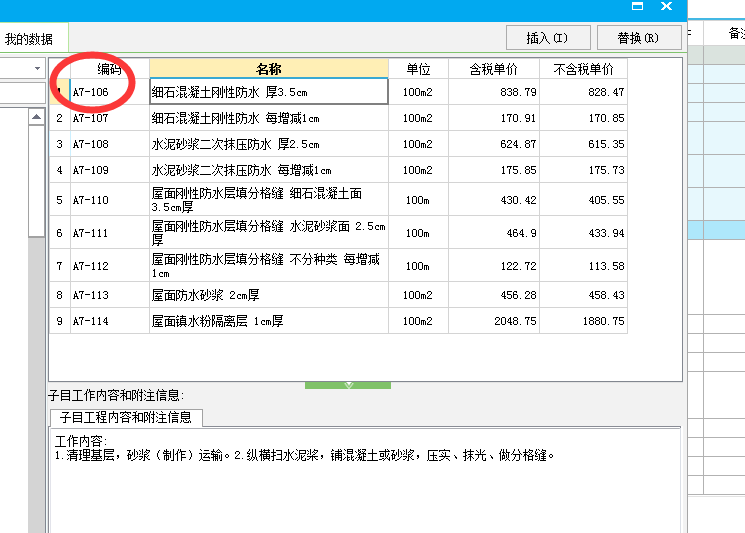Click name 屋面刚性防水层填分格缝 不分种类
745x533 pixels.
pyautogui.click(x=269, y=266)
